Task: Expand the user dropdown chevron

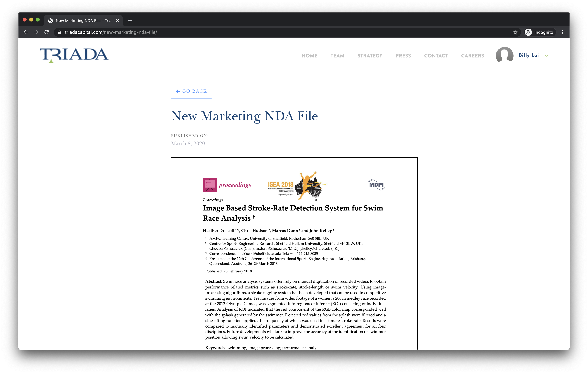Action: [546, 56]
